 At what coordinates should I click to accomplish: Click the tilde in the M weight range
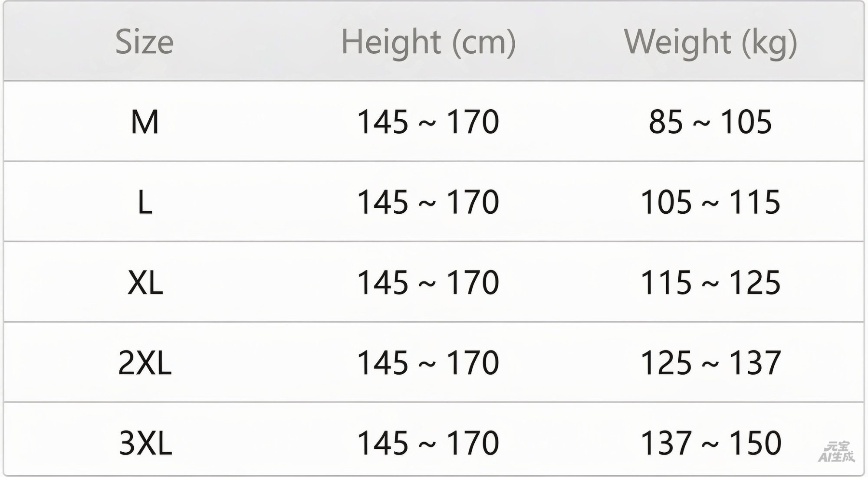(702, 124)
